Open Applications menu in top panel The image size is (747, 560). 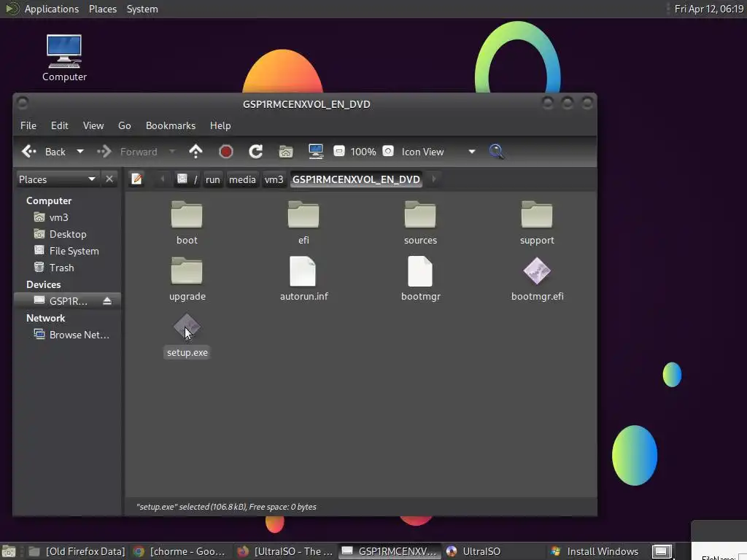coord(52,9)
